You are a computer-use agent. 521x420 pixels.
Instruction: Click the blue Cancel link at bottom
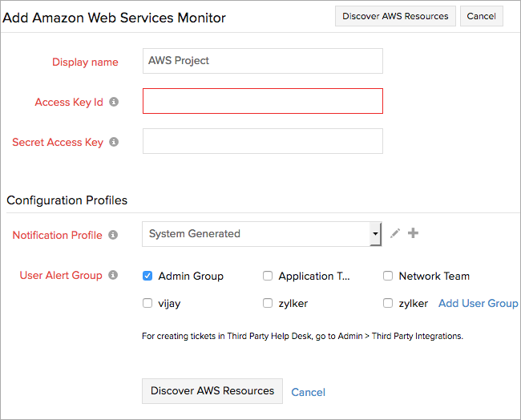[x=309, y=392]
